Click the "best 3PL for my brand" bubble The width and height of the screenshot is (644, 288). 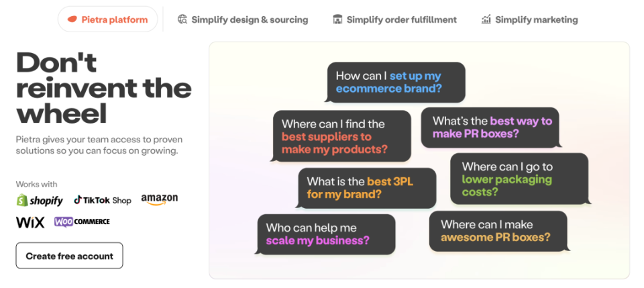coord(366,188)
